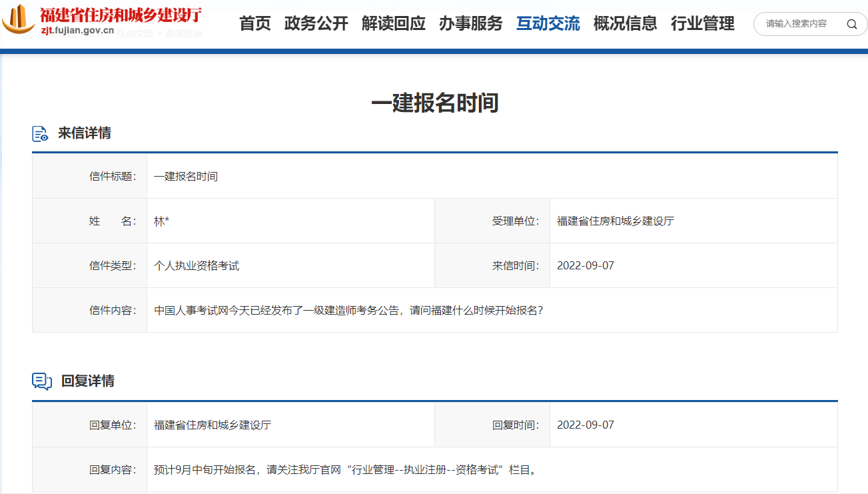The height and width of the screenshot is (494, 868).
Task: Select the 互动交流 navigation tab
Action: (548, 24)
